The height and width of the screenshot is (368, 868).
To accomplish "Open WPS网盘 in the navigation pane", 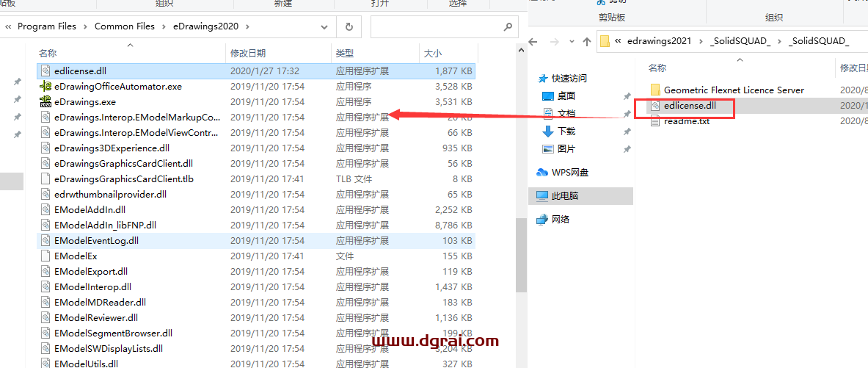I will coord(569,173).
